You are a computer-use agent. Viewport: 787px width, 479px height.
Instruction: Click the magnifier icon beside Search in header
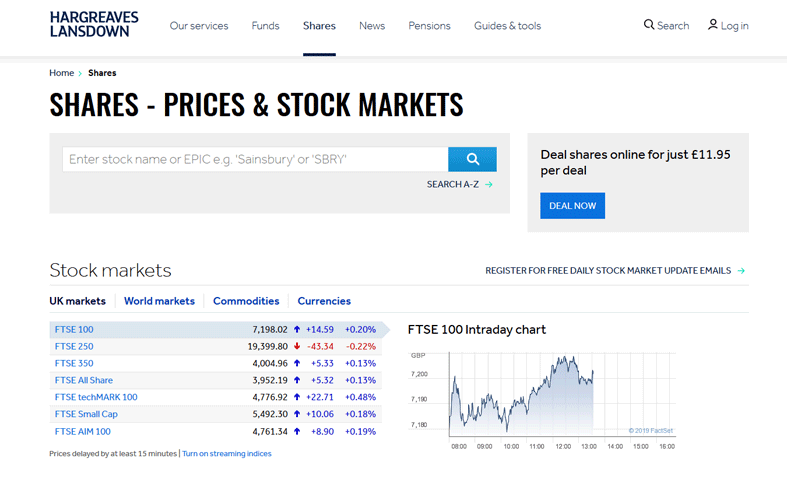(648, 25)
